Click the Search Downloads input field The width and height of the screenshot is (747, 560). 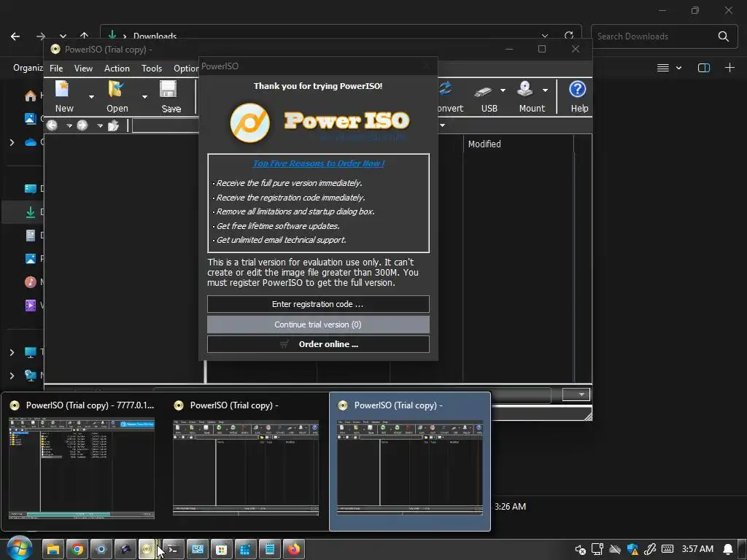(x=653, y=36)
